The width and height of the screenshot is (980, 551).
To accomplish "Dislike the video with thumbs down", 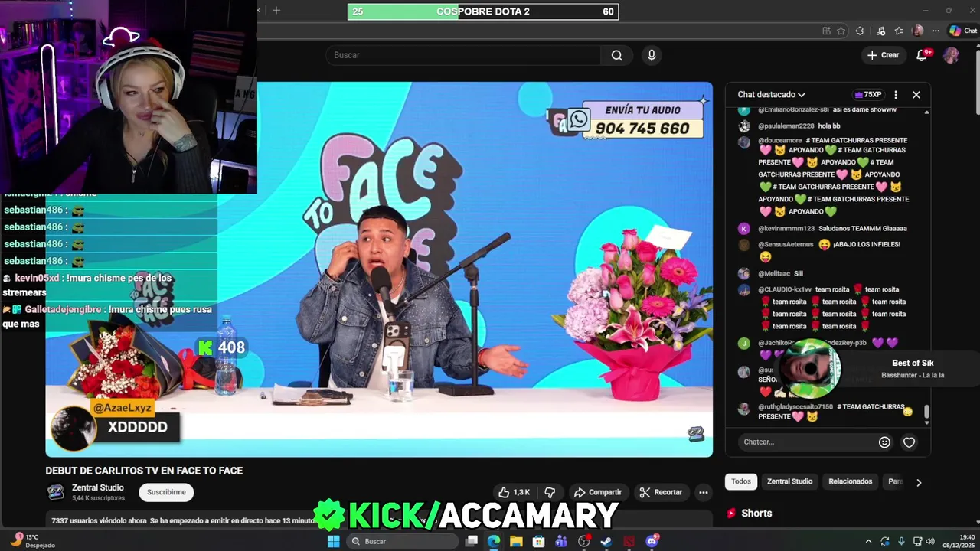I will point(549,492).
